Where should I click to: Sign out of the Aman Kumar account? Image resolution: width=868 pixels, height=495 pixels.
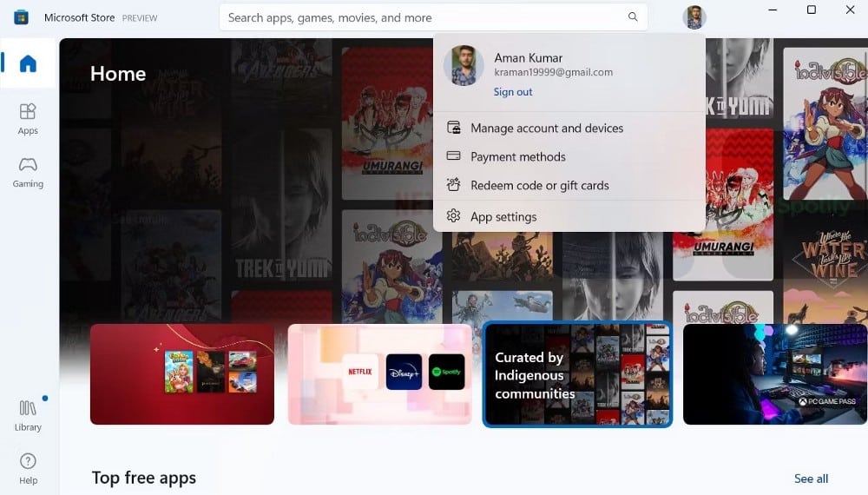pos(513,92)
